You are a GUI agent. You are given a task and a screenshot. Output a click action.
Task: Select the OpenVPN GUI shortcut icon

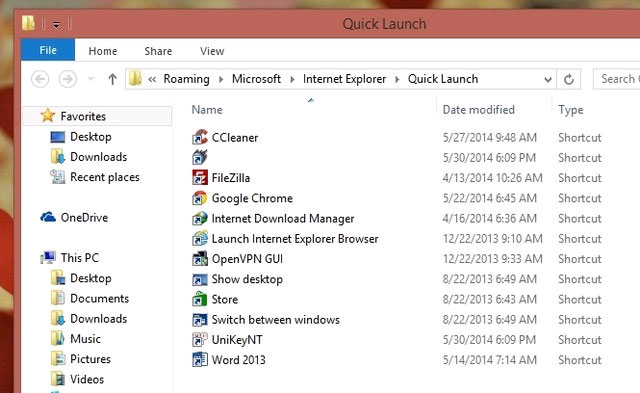coord(200,259)
